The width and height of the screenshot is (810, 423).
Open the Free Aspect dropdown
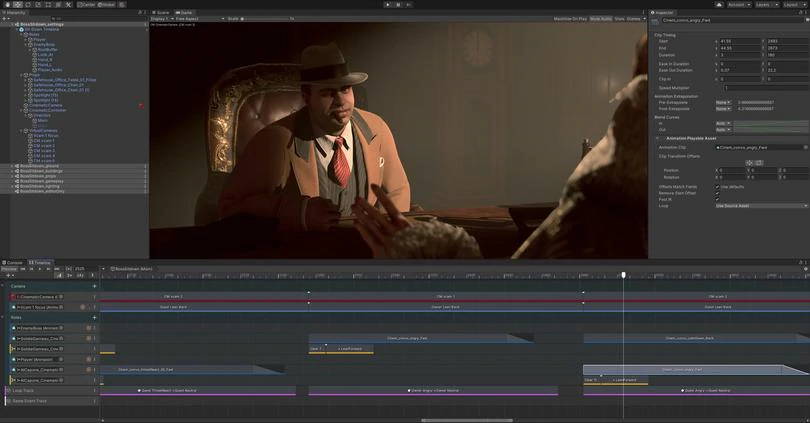200,19
